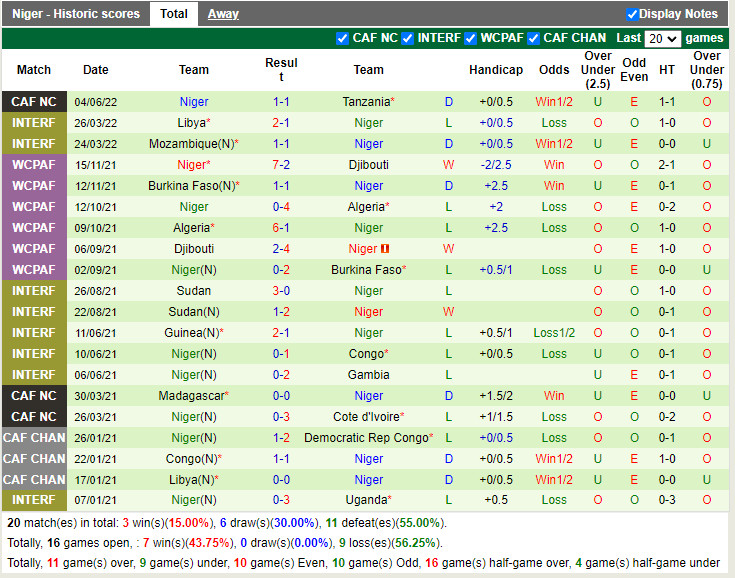Toggle the CAF CHAN checkbox

534,38
